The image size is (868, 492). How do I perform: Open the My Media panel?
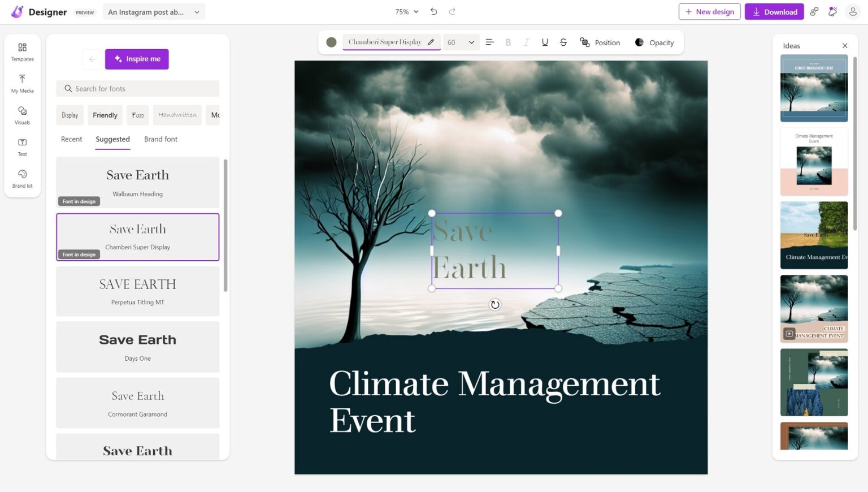pos(22,84)
